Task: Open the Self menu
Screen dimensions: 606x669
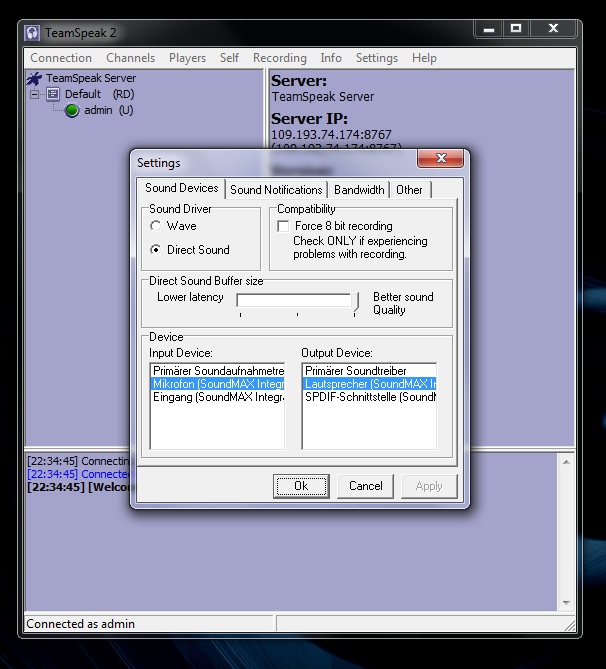Action: click(x=229, y=58)
